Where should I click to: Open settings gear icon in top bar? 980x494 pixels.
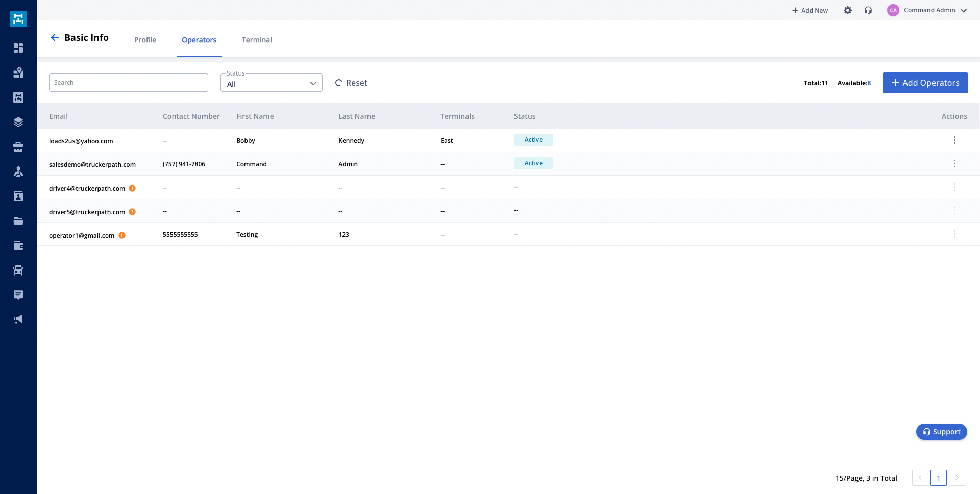pyautogui.click(x=848, y=10)
